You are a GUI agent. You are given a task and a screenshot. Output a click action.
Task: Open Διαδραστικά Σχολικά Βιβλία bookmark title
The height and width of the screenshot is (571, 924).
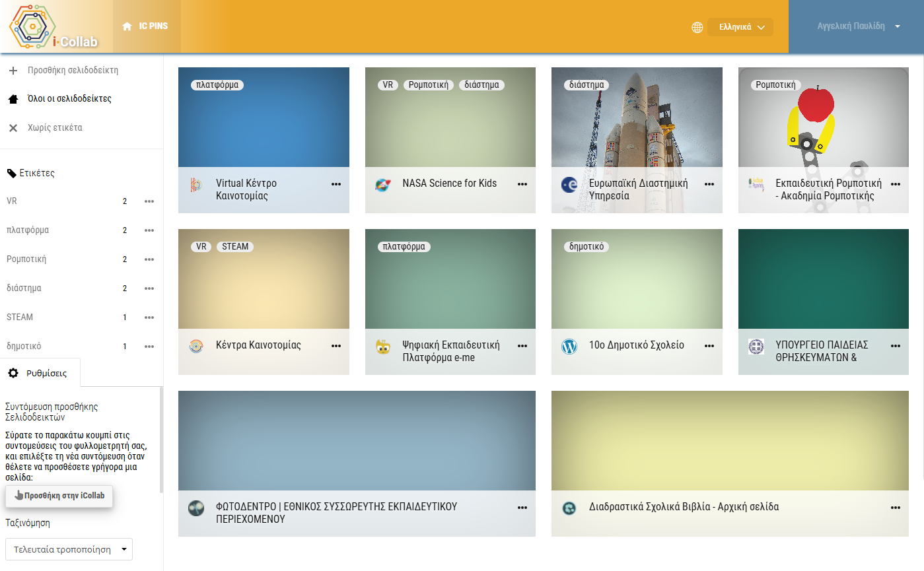[x=684, y=507]
